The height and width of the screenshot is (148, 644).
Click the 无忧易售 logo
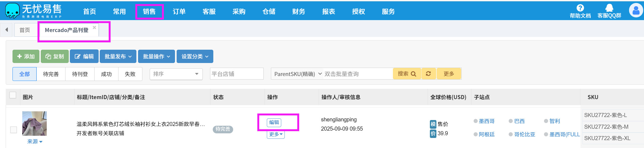pyautogui.click(x=33, y=11)
